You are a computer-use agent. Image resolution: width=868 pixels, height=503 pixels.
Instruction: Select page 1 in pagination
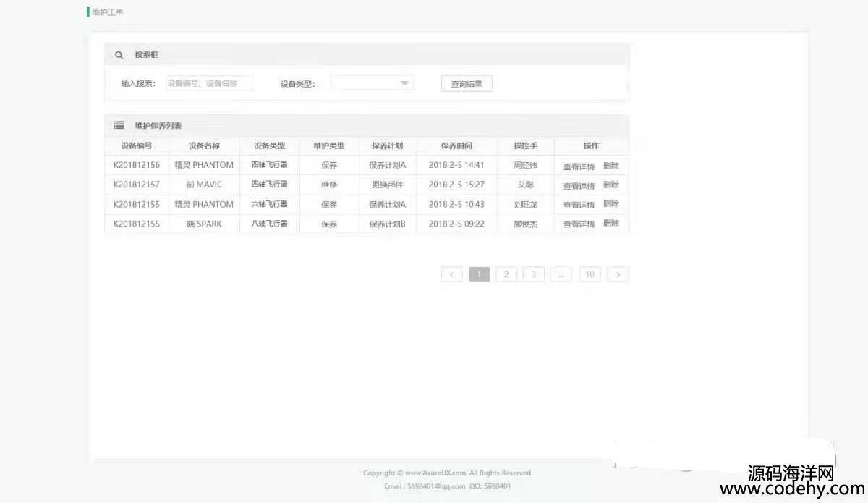[479, 274]
